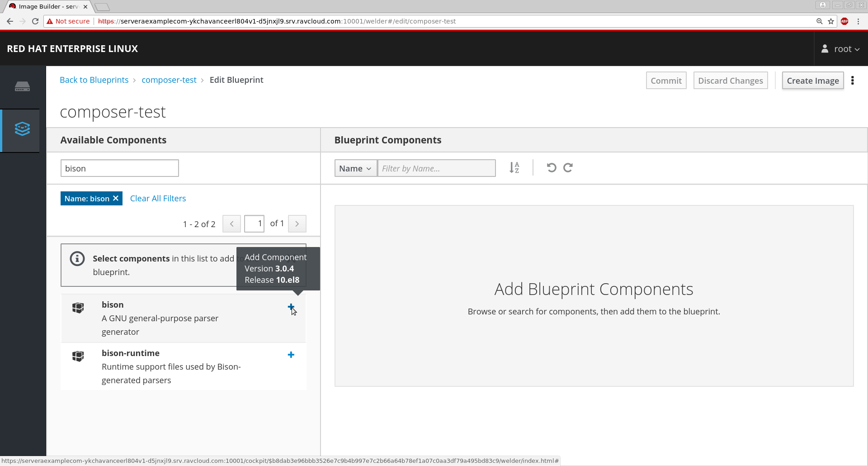The width and height of the screenshot is (868, 466).
Task: Select the Image Builder layers icon in sidebar
Action: [22, 129]
